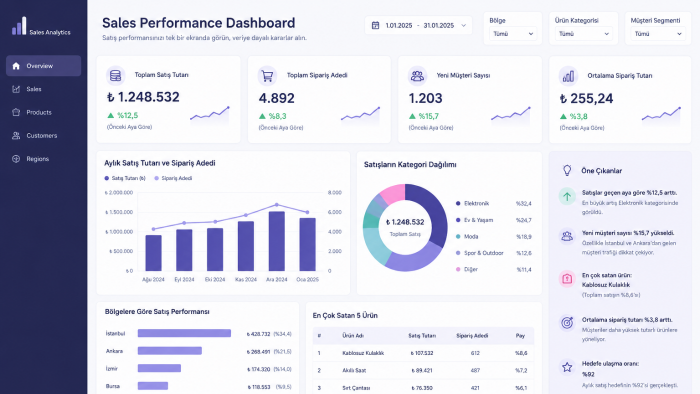Click the Ankara sales progress bar
This screenshot has height=394, width=700.
click(170, 351)
